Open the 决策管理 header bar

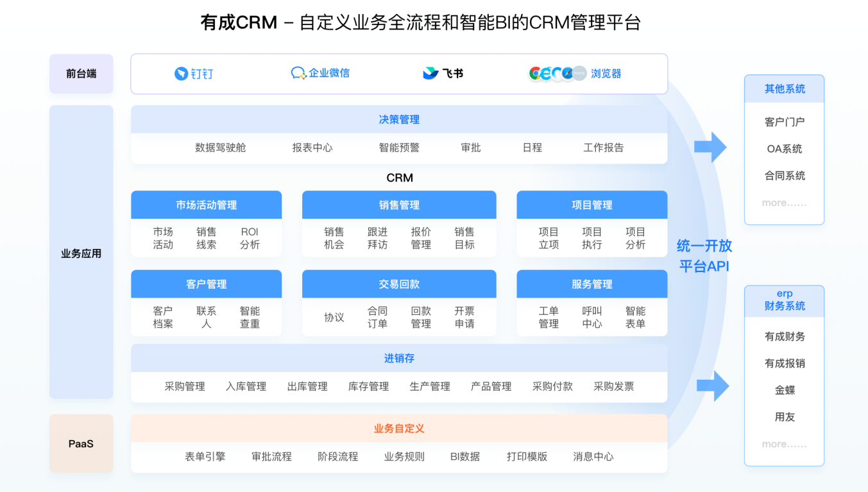[x=398, y=119]
